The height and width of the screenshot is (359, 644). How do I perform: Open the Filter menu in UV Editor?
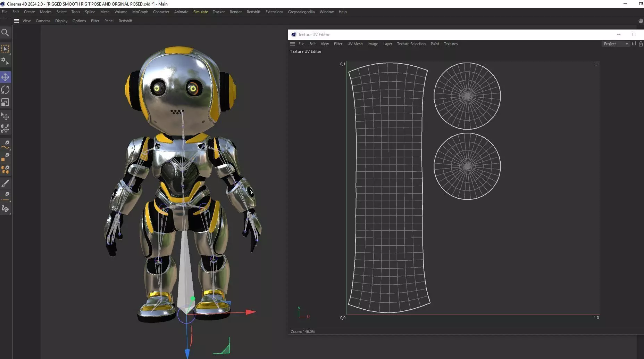[x=338, y=44]
